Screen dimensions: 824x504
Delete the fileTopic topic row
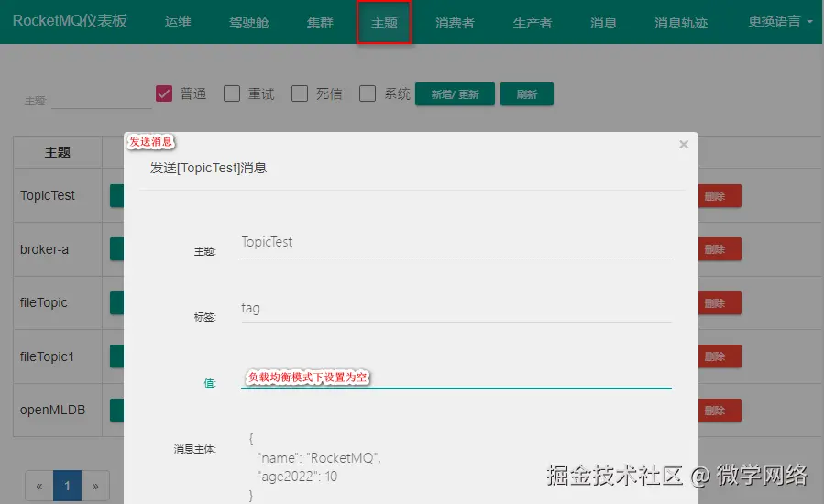(x=720, y=303)
